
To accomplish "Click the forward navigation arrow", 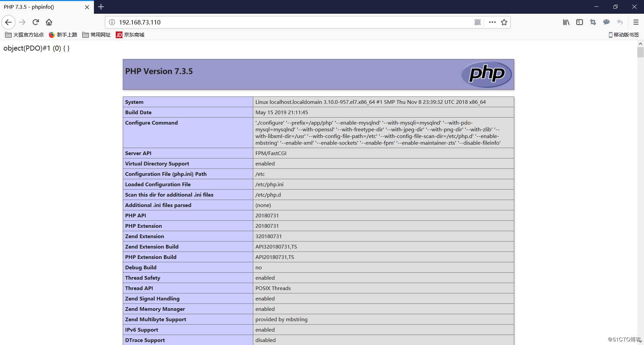I will 22,22.
